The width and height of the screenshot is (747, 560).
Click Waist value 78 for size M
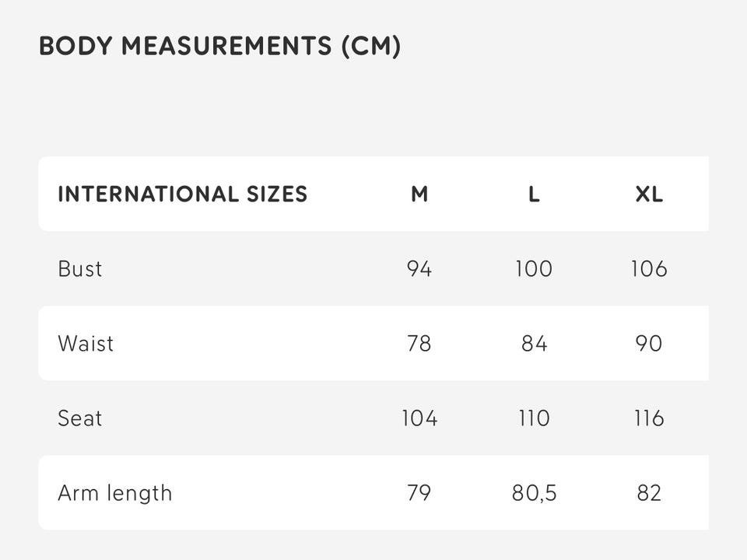[x=419, y=344]
